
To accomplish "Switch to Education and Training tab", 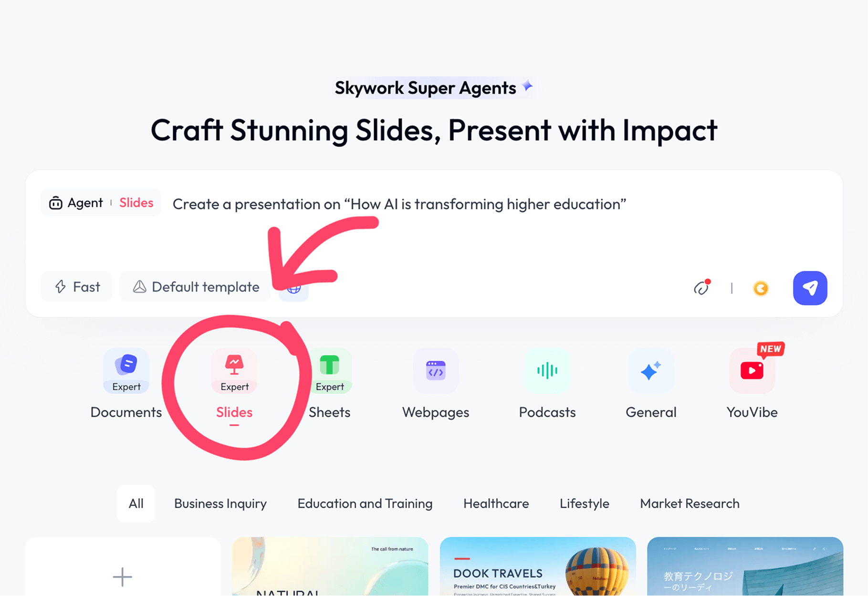I will pyautogui.click(x=365, y=503).
